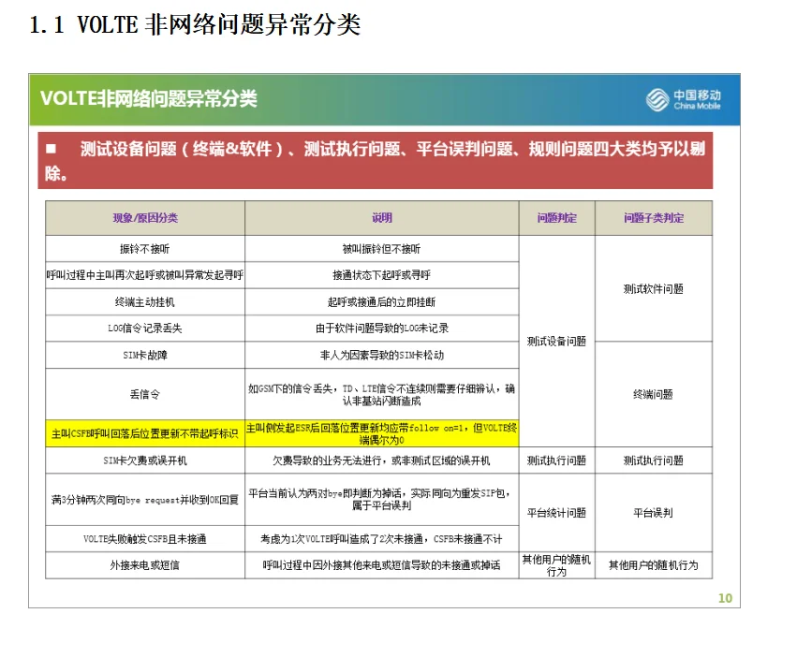The height and width of the screenshot is (672, 797).
Task: Select the LOG信令记录丢失 cell
Action: tap(143, 329)
